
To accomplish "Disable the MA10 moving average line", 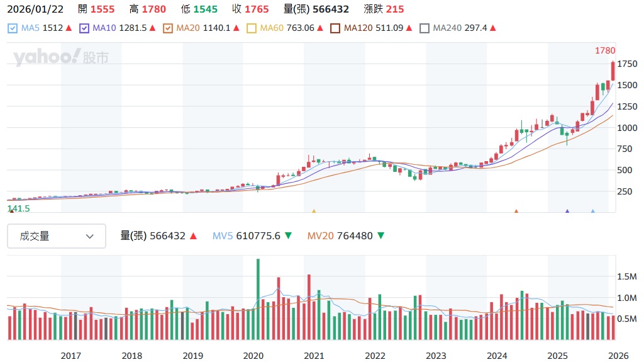I will coord(84,28).
